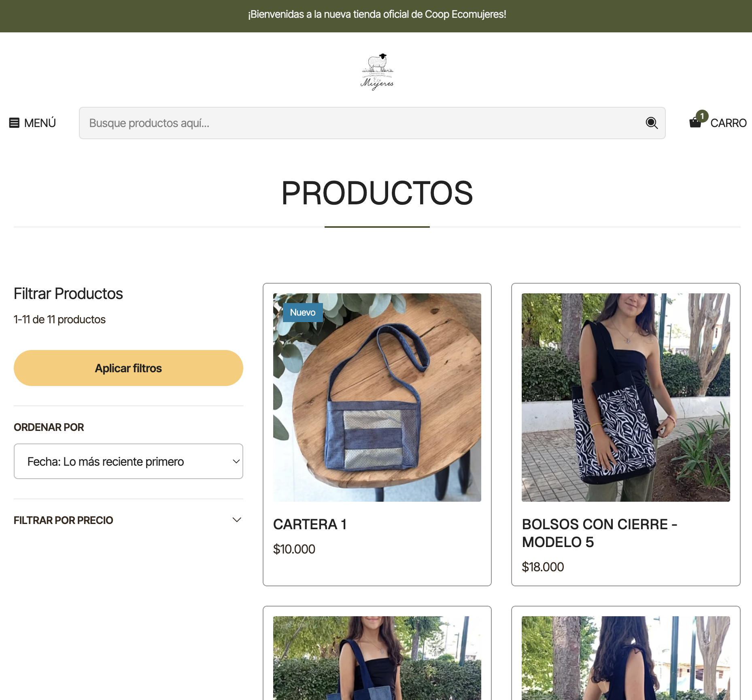Open the denim tote bag product photo

point(377,658)
